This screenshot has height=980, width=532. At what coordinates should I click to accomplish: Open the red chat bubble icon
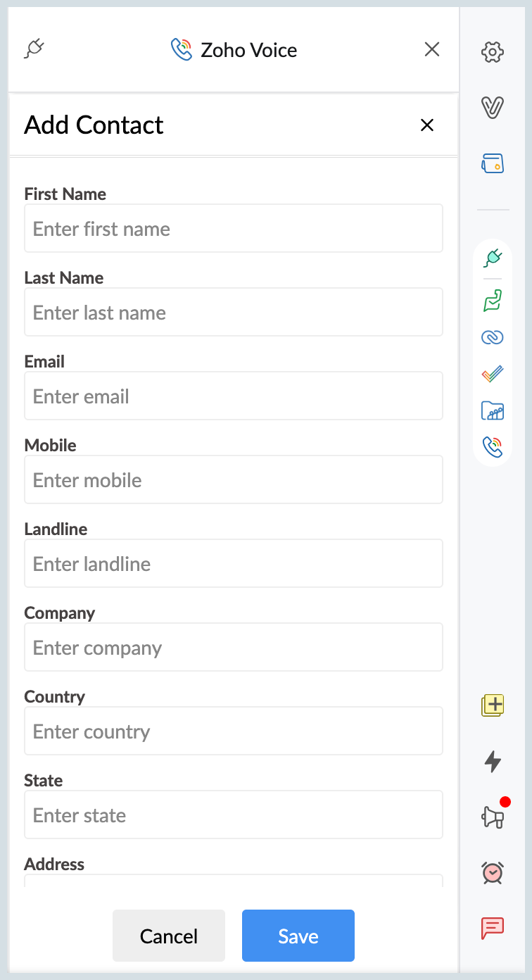point(493,928)
